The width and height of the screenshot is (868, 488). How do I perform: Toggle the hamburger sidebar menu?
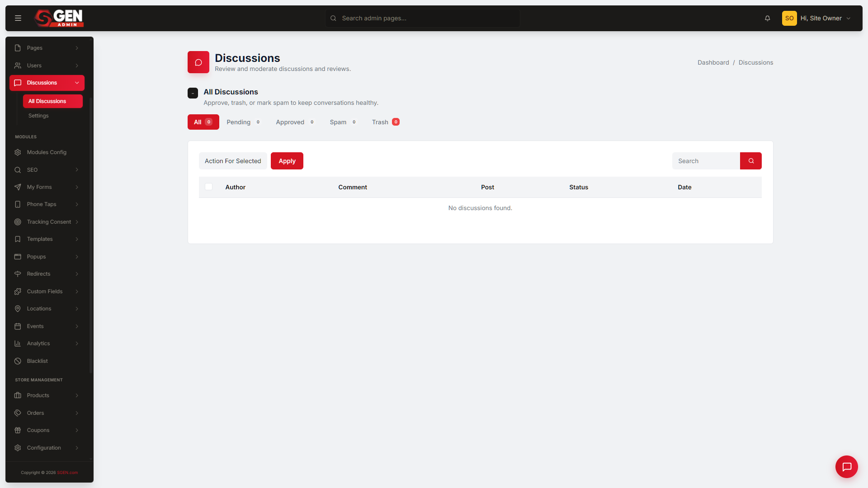(18, 18)
